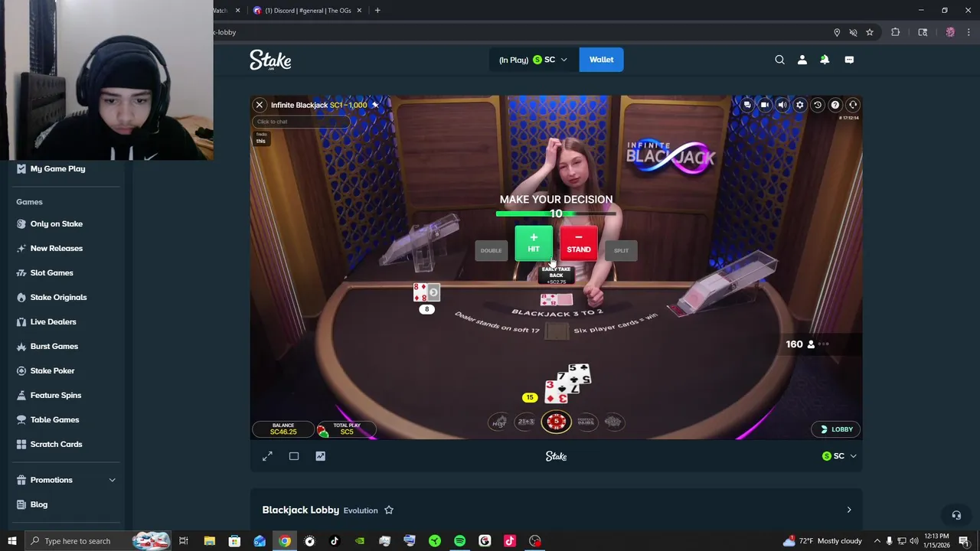The width and height of the screenshot is (980, 551).
Task: Open Only on Stake in sidebar
Action: (x=57, y=223)
